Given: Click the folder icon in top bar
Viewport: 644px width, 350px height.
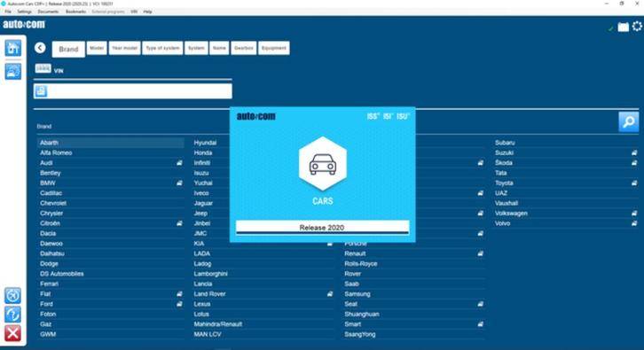Looking at the screenshot, I should coord(623,27).
